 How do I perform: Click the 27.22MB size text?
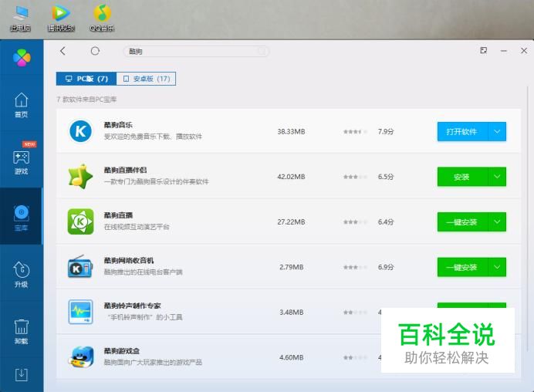pos(291,222)
